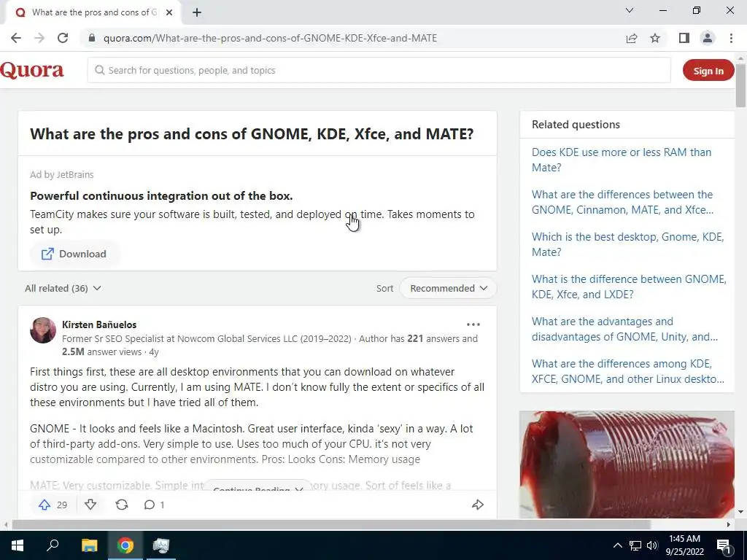747x560 pixels.
Task: Open 'difference between GNOME, KDE, Xfce, and LXDE' link
Action: (x=629, y=287)
